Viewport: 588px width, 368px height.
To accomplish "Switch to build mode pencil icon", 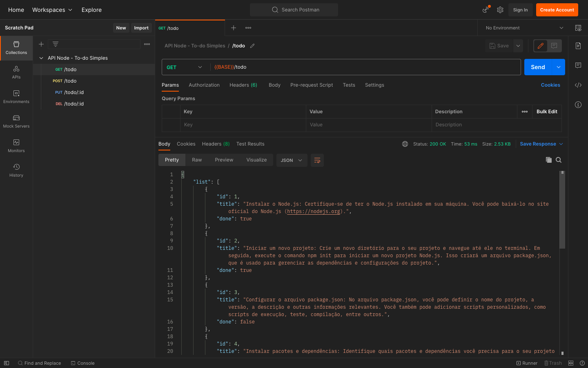I will point(541,46).
